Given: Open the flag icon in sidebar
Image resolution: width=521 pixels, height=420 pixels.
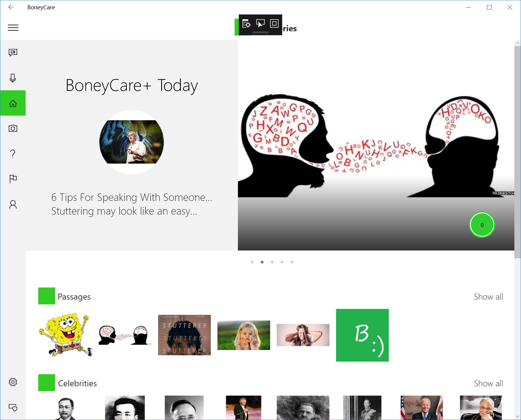Looking at the screenshot, I should point(13,179).
